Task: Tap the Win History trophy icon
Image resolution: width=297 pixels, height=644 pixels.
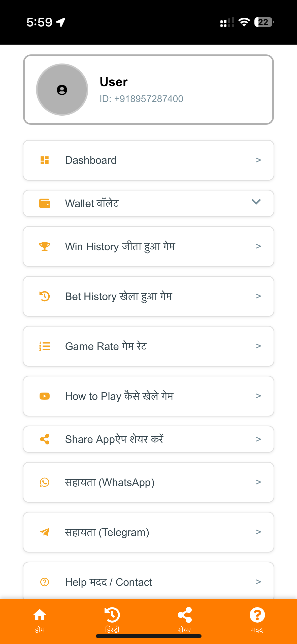Action: pyautogui.click(x=45, y=246)
